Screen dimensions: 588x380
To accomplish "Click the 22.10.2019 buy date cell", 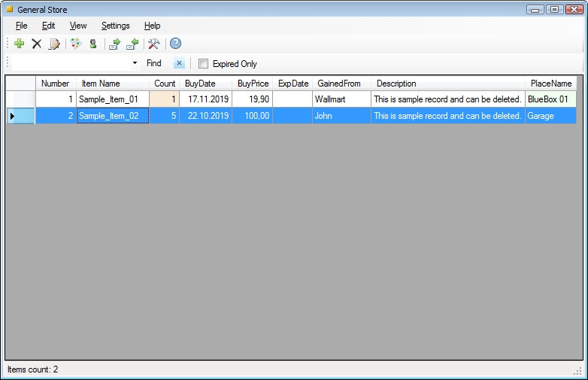I will point(205,116).
